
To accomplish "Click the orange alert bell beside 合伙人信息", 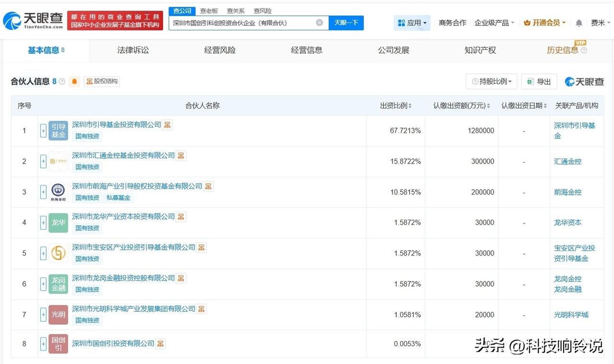I will (x=74, y=82).
